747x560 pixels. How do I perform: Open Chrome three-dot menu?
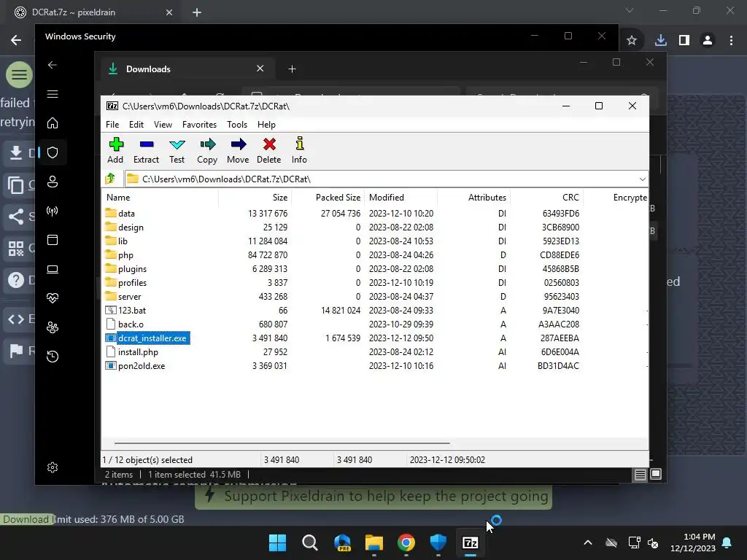(x=731, y=41)
